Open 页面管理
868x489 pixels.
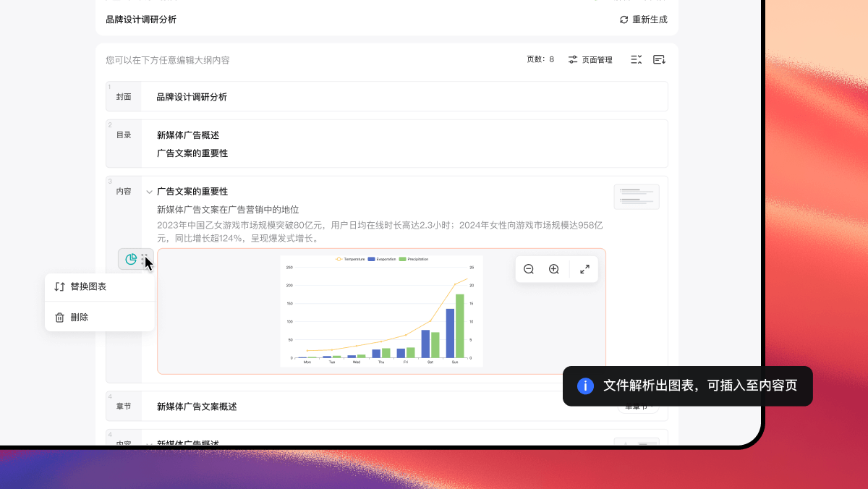596,59
